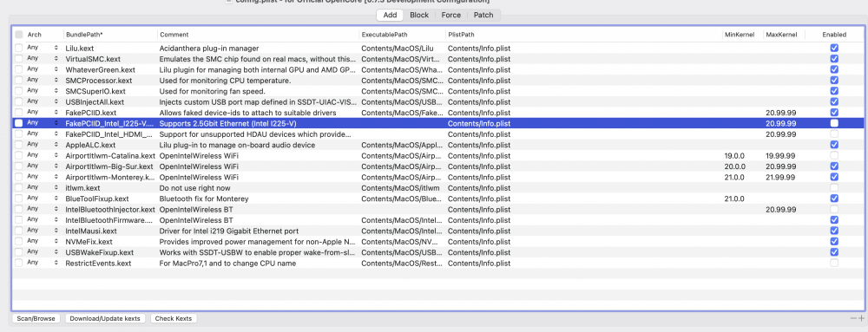Viewport: 868px width, 332px height.
Task: Click comment 'Driver for Intel i219 Gigabit Ethernet port'
Action: tap(229, 231)
